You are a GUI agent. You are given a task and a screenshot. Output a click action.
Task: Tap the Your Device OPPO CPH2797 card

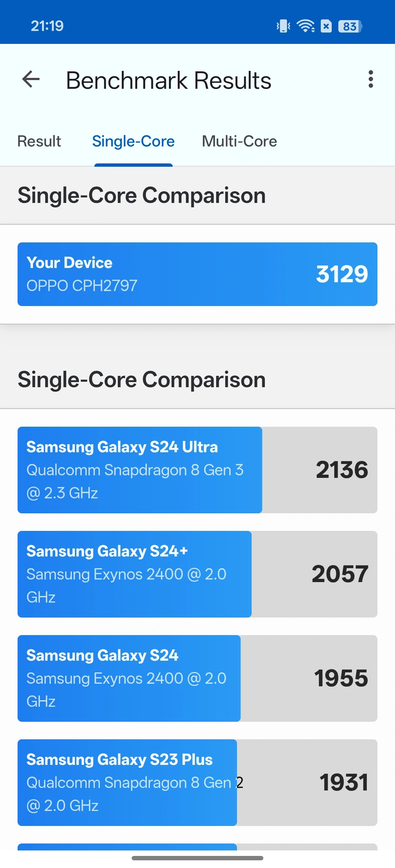[x=146, y=274]
